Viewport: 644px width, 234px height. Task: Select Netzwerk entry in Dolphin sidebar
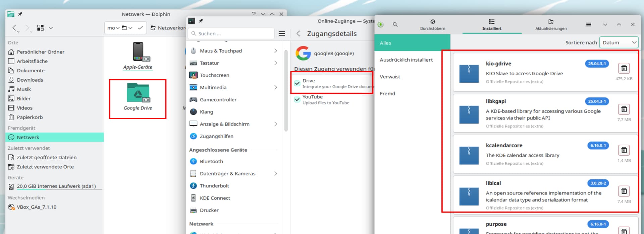click(x=55, y=137)
